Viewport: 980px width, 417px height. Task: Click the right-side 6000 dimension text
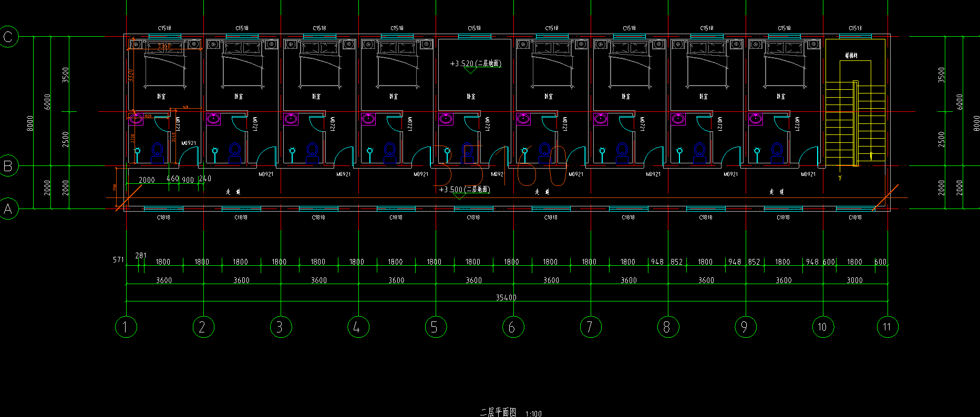pos(959,101)
